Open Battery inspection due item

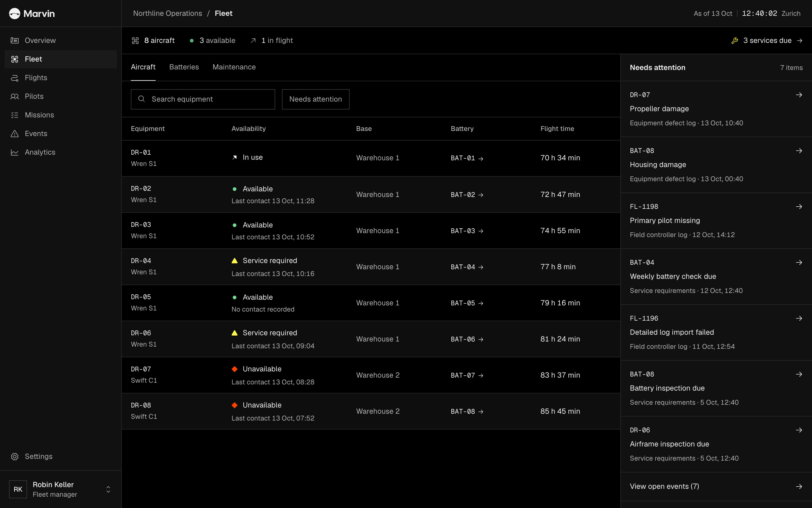tap(716, 388)
